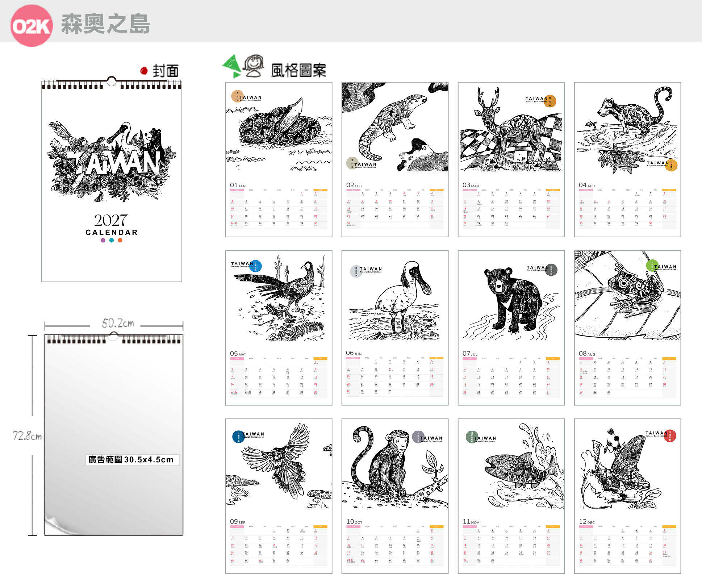The height and width of the screenshot is (588, 702).
Task: Select the orange dot under CALENDAR
Action: point(120,240)
